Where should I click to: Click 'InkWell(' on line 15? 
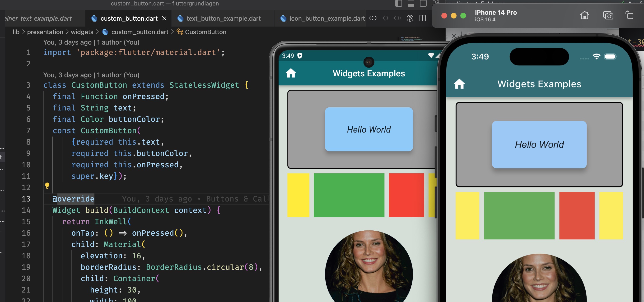pos(113,222)
